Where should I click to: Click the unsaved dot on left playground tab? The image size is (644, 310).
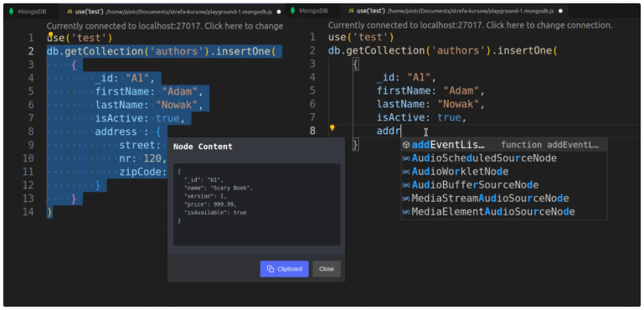[x=279, y=12]
